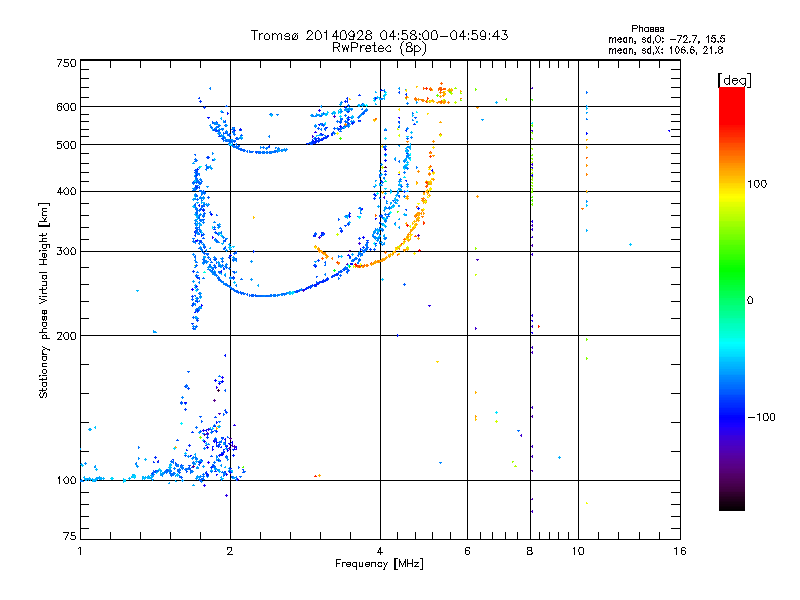Click the '[deg]' unit label above the color bar
Viewport: 800px width, 600px height.
pos(734,80)
